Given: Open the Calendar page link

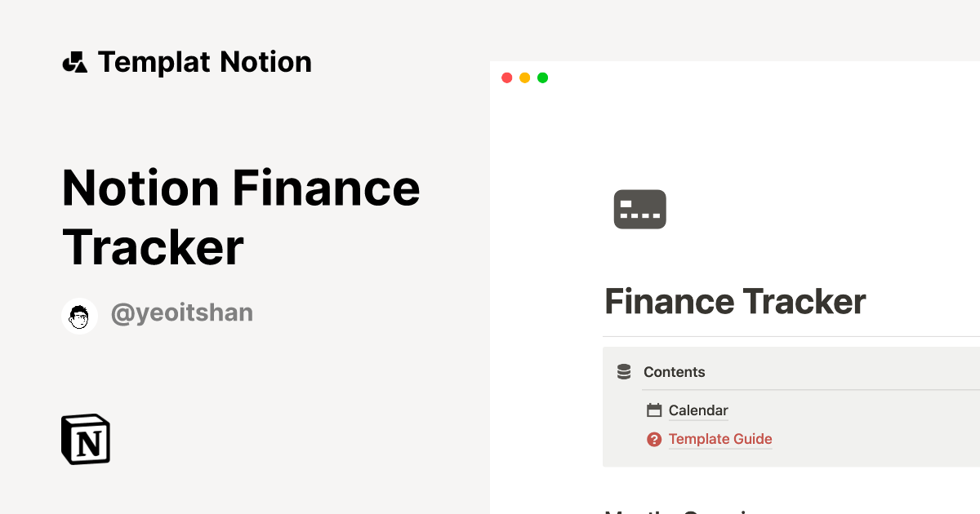Looking at the screenshot, I should point(697,410).
